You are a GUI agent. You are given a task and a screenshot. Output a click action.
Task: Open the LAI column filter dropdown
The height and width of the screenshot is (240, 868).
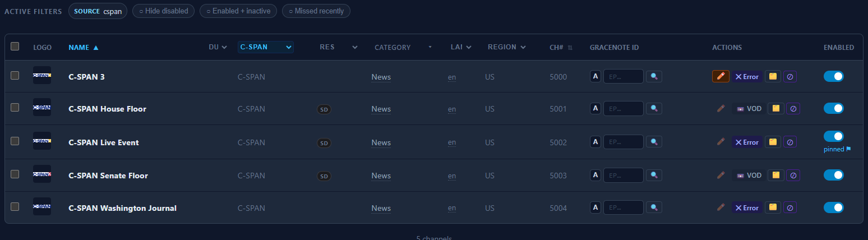click(461, 47)
